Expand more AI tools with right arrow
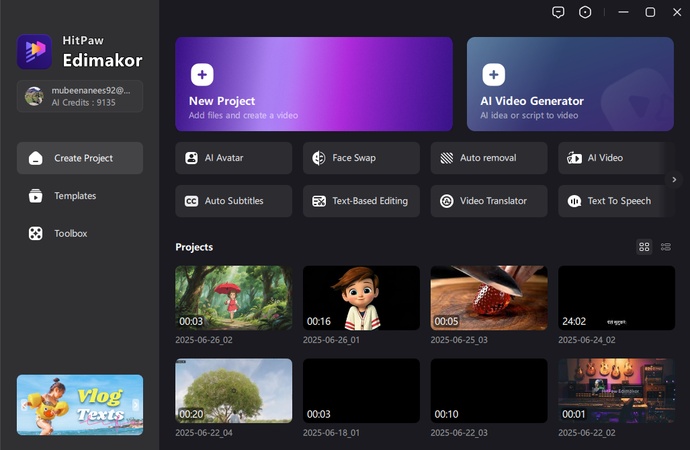This screenshot has height=450, width=690. [674, 179]
